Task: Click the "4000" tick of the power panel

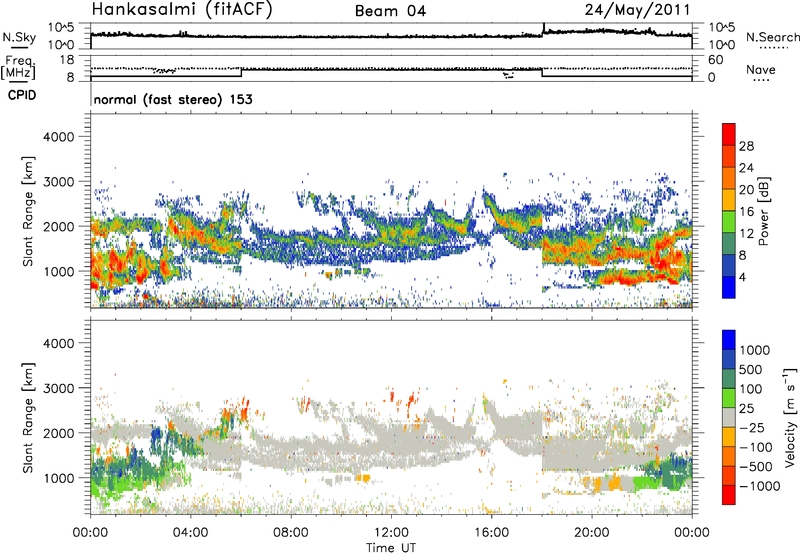Action: [58, 137]
